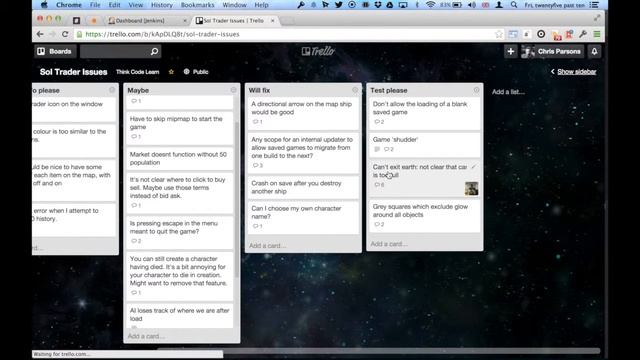Image resolution: width=640 pixels, height=360 pixels.
Task: Click the edit pencil icon on 'Can't exit earth' card
Action: click(x=473, y=167)
